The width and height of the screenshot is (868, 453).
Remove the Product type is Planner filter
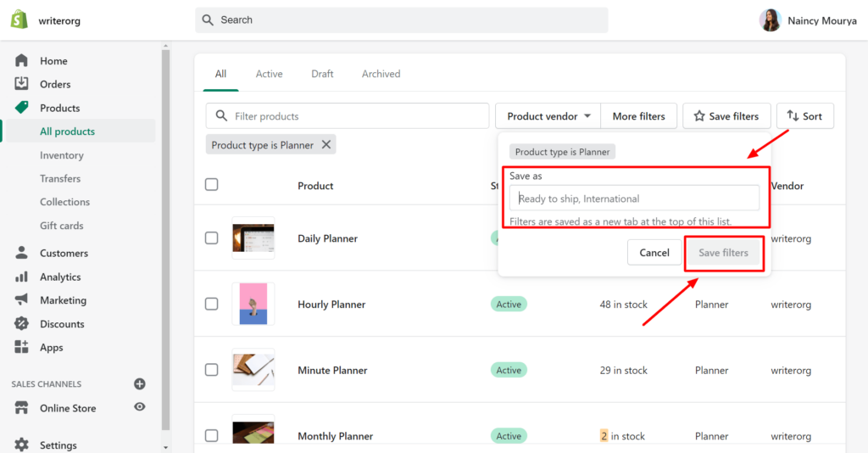pyautogui.click(x=326, y=144)
